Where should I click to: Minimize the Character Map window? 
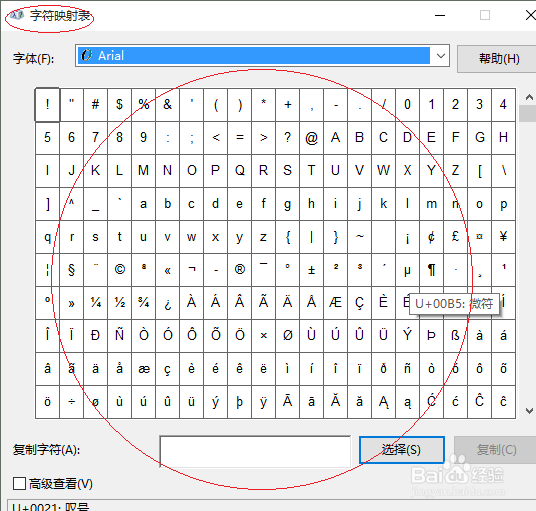440,15
